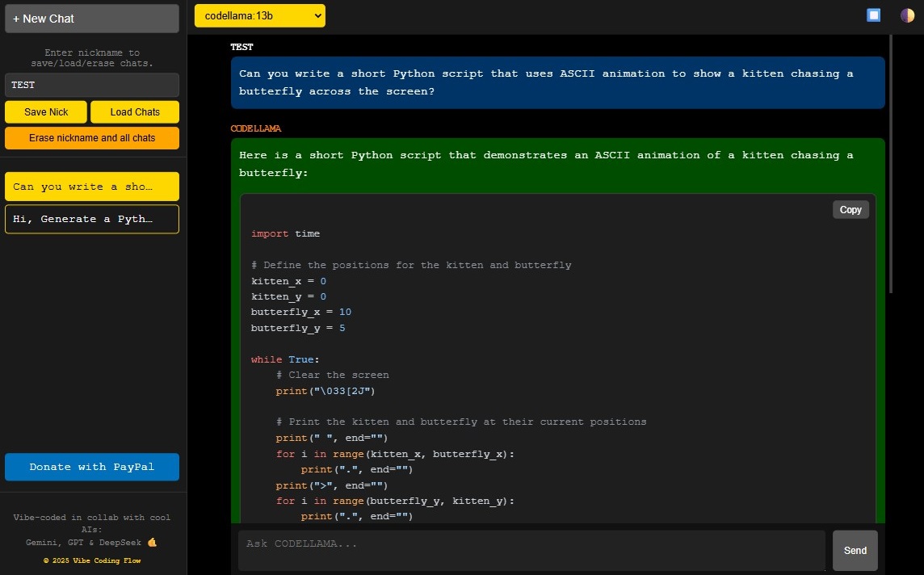Focus the nickname field containing TEST
The width and height of the screenshot is (924, 575).
click(x=92, y=85)
